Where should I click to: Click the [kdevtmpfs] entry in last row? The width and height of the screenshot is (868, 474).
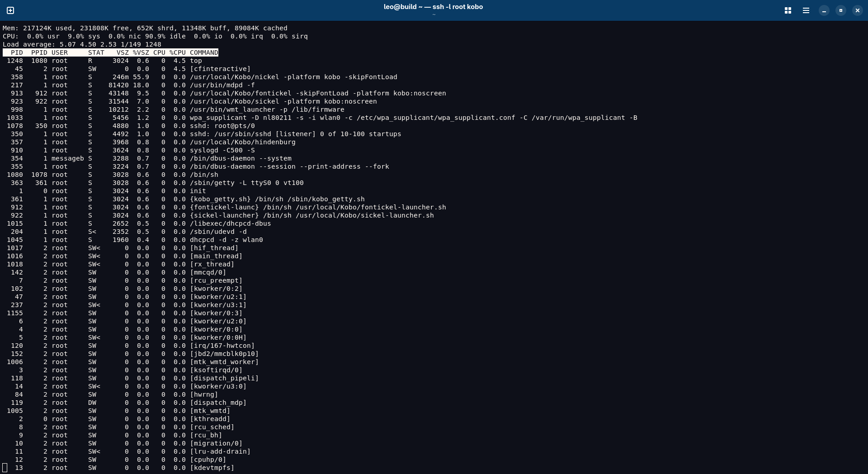(212, 468)
